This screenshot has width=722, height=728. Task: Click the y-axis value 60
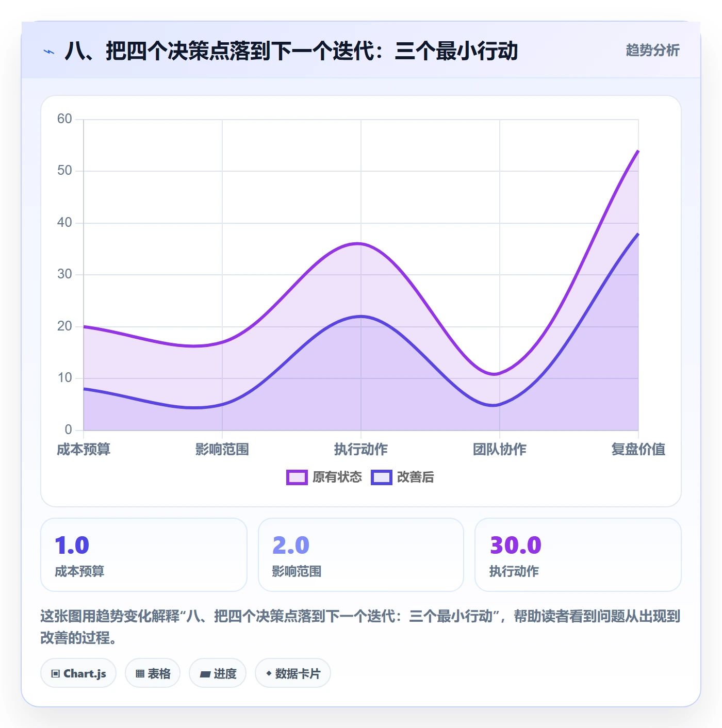tap(64, 119)
